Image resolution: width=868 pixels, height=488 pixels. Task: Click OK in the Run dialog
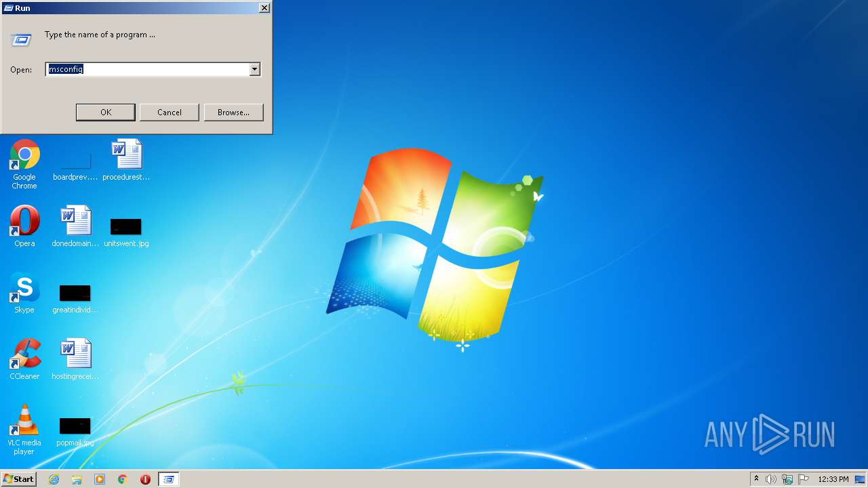[106, 113]
